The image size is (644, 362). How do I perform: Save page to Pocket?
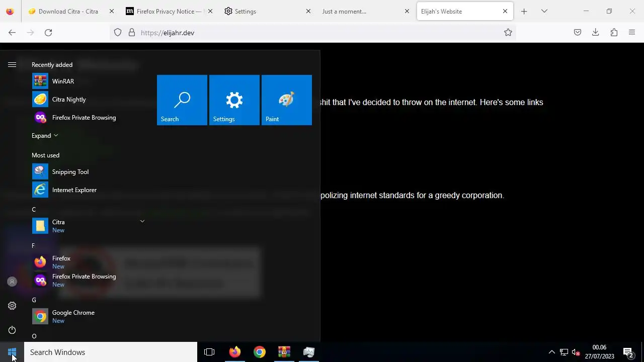coord(578,33)
